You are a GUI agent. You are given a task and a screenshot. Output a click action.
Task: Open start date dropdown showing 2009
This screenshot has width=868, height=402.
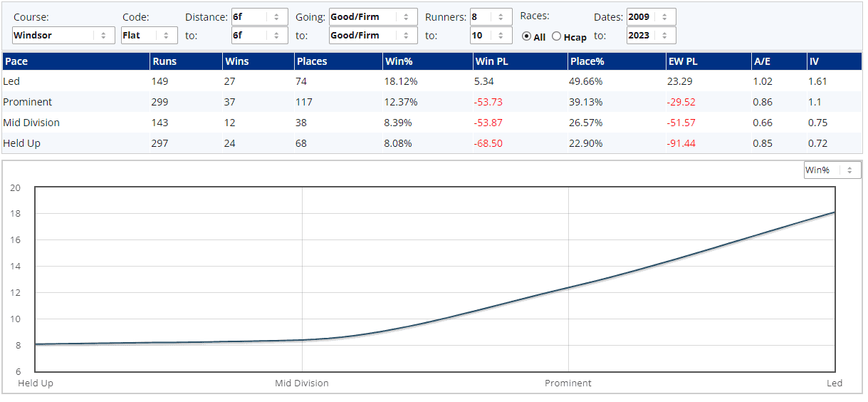(651, 17)
